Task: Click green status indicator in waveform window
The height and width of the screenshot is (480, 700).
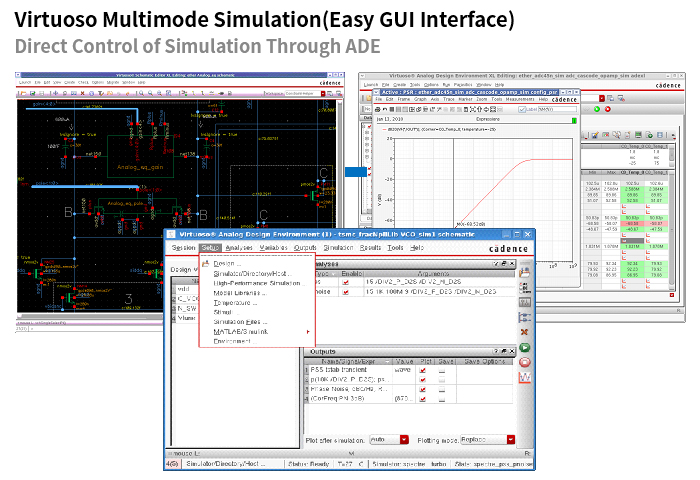Action: tap(574, 120)
